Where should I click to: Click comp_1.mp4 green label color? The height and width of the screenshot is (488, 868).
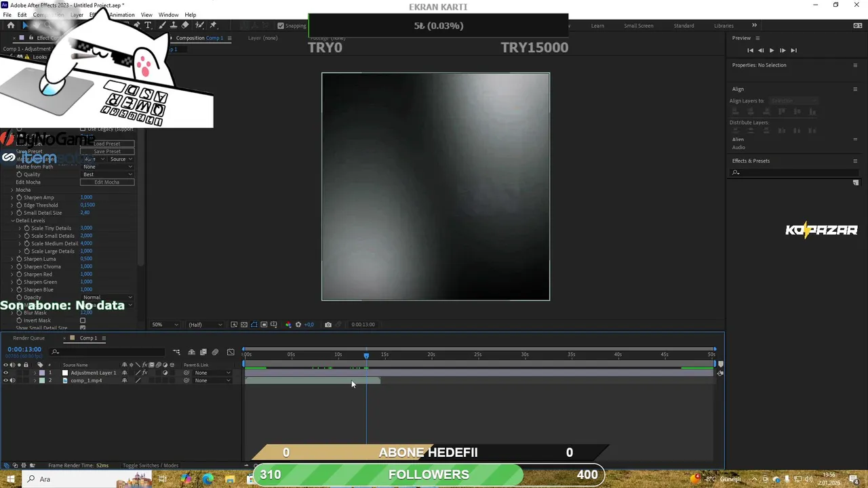(41, 380)
